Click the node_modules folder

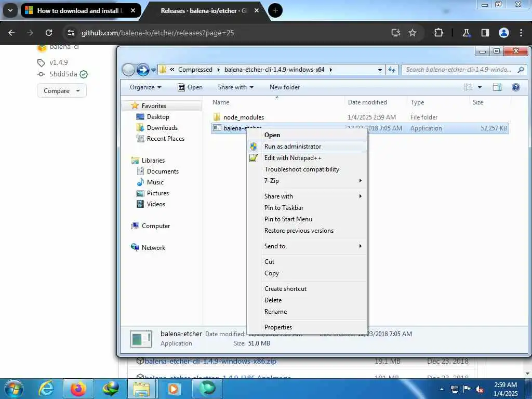[x=243, y=117]
